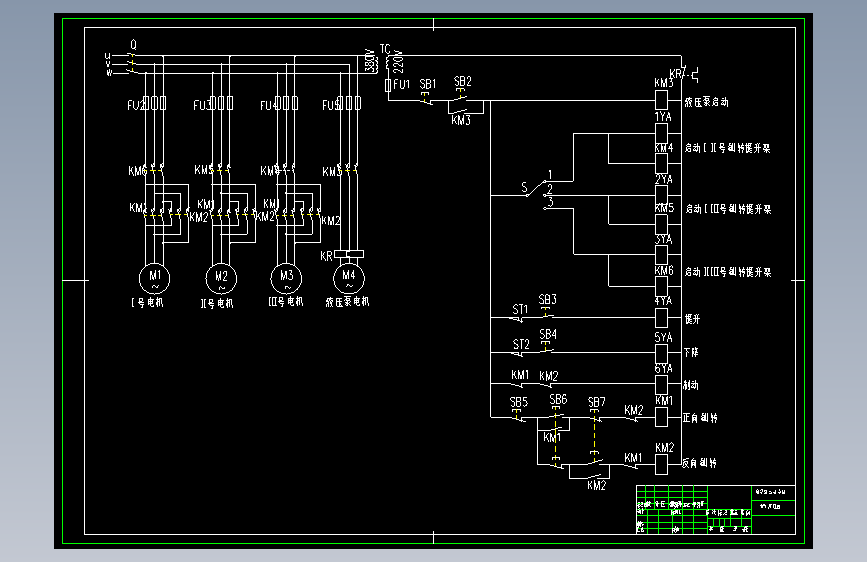Select the '下降' description text
The width and height of the screenshot is (867, 562).
pyautogui.click(x=691, y=352)
